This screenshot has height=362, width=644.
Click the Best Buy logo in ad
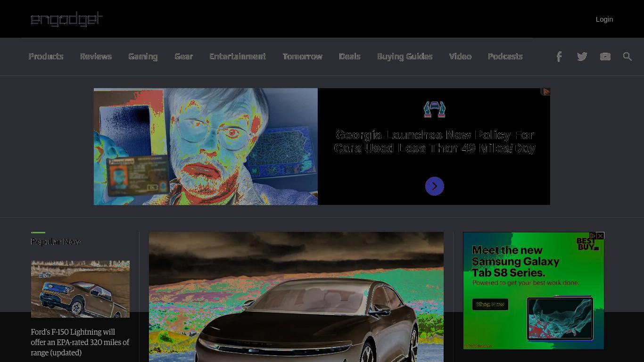tap(587, 244)
